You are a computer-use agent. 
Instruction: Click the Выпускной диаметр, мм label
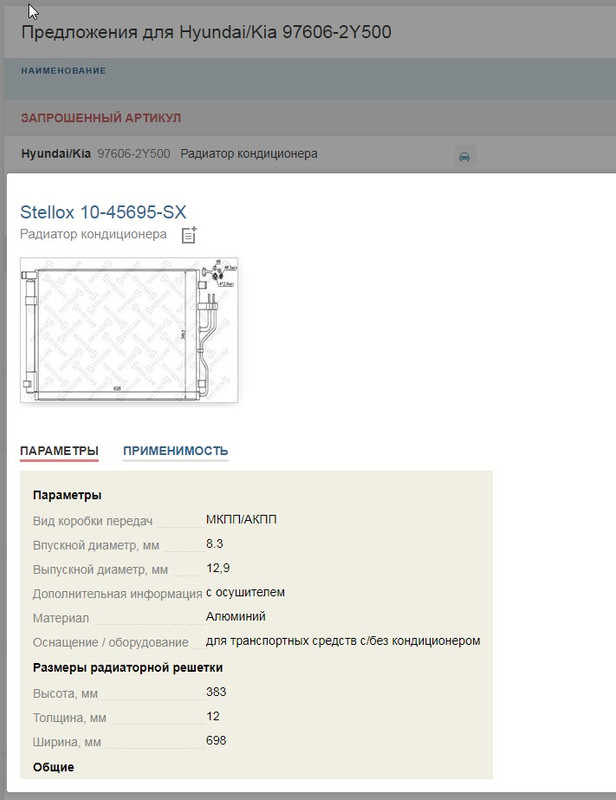click(100, 569)
